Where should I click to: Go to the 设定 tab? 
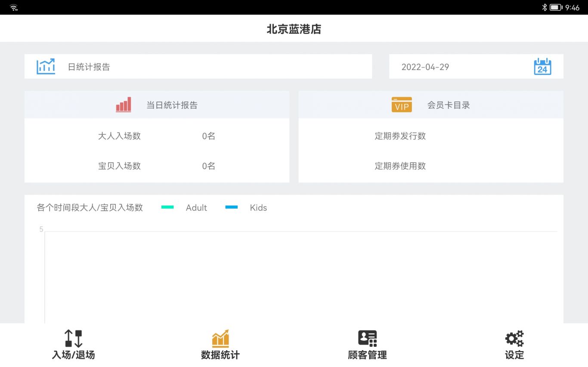tap(514, 345)
